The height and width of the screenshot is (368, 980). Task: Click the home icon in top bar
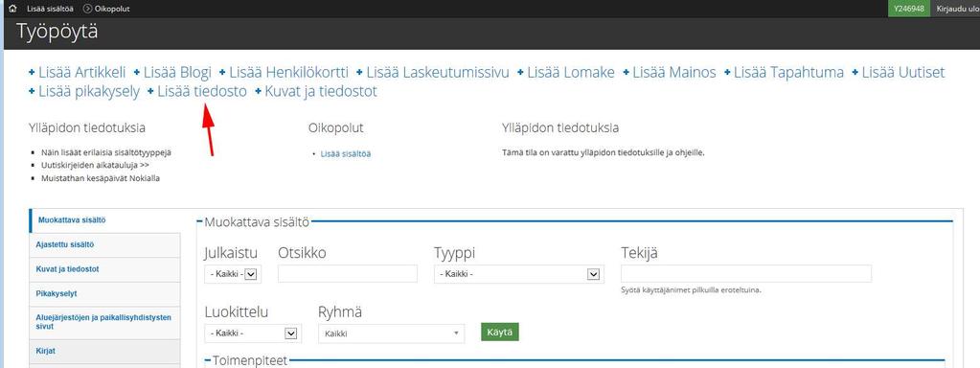[x=13, y=9]
